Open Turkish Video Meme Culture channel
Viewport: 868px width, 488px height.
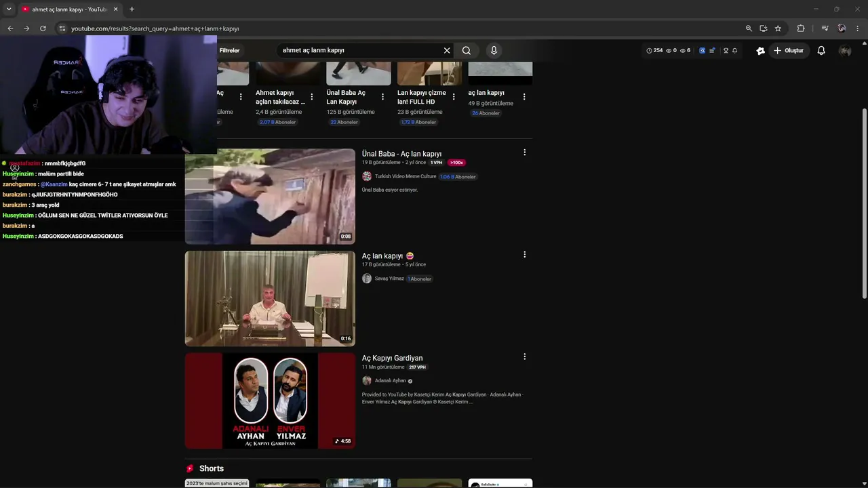pos(406,176)
